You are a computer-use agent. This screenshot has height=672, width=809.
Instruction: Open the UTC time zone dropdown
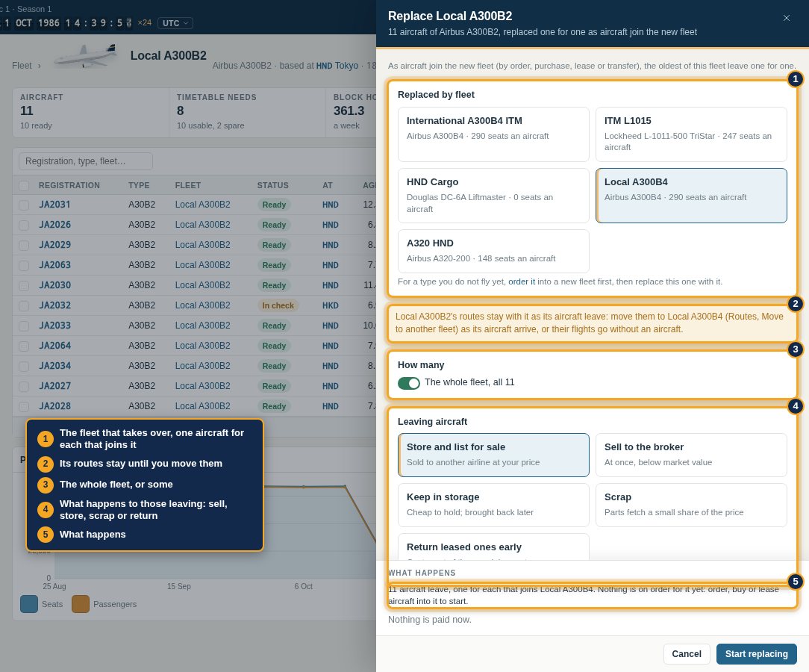coord(175,22)
